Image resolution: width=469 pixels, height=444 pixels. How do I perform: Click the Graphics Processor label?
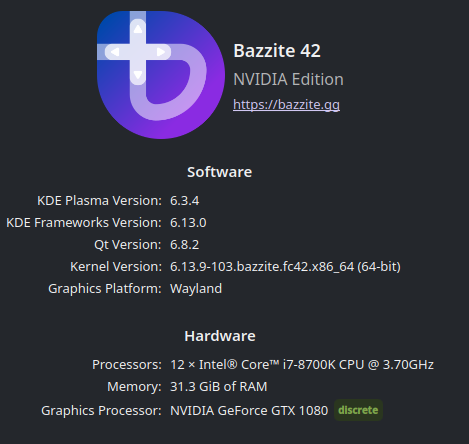pos(101,411)
